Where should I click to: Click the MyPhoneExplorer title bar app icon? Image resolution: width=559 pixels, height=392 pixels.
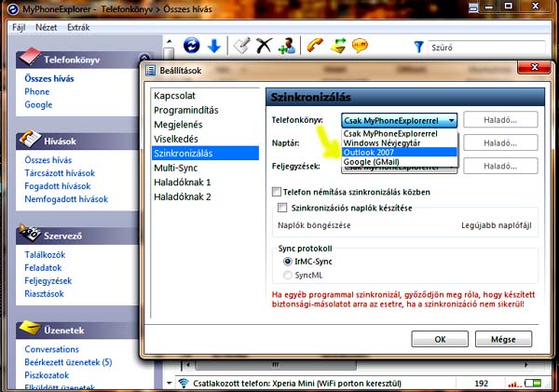click(x=13, y=9)
